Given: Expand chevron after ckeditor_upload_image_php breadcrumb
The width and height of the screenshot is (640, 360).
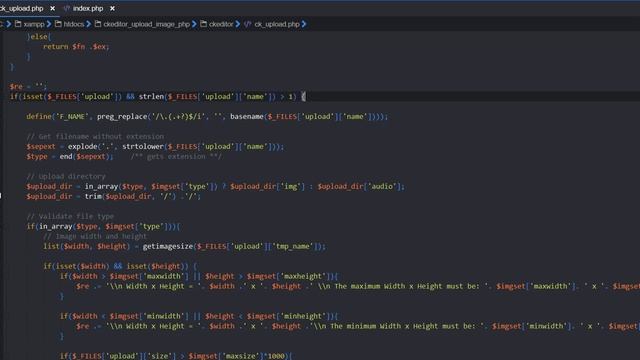Looking at the screenshot, I should pos(194,24).
